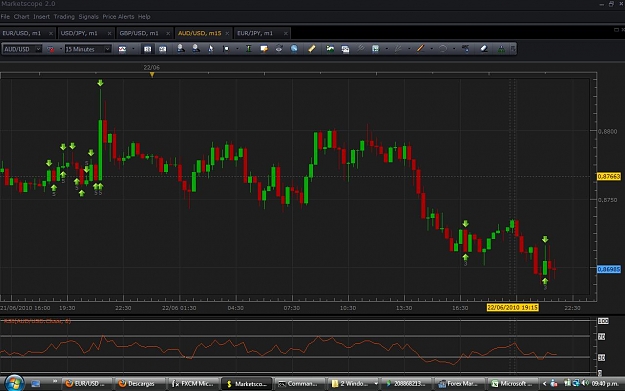
Task: Close the AUD/USD, m15 tab
Action: pyautogui.click(x=227, y=33)
